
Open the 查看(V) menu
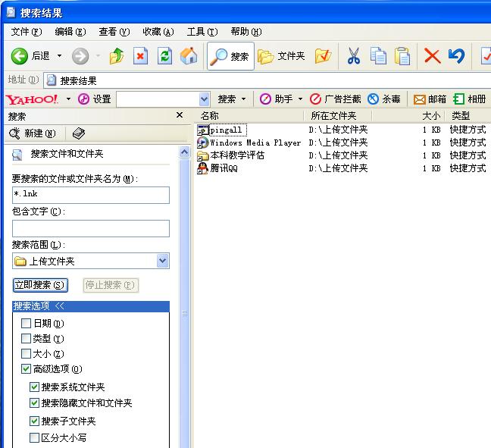tap(114, 32)
